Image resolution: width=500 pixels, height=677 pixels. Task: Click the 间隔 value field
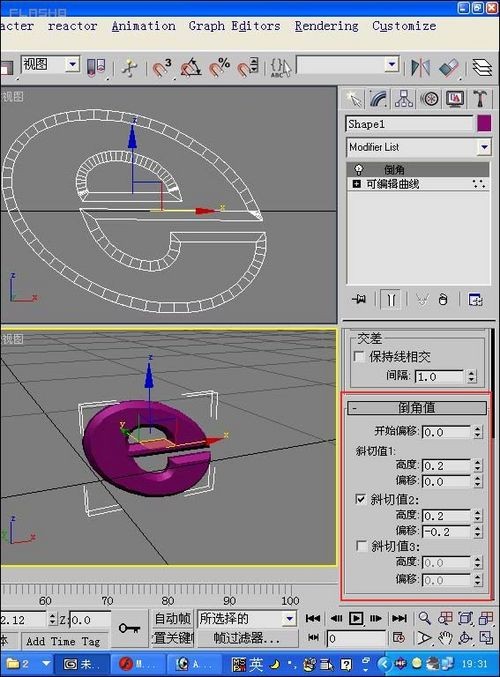click(440, 377)
